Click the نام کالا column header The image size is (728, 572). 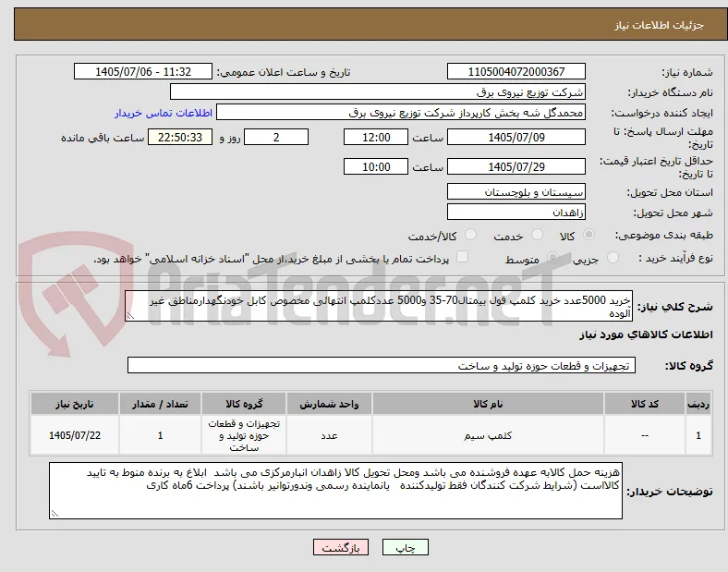point(488,404)
